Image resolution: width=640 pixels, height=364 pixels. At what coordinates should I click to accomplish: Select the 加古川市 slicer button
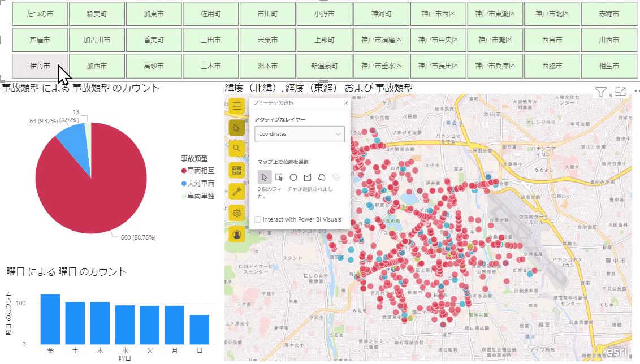(97, 40)
